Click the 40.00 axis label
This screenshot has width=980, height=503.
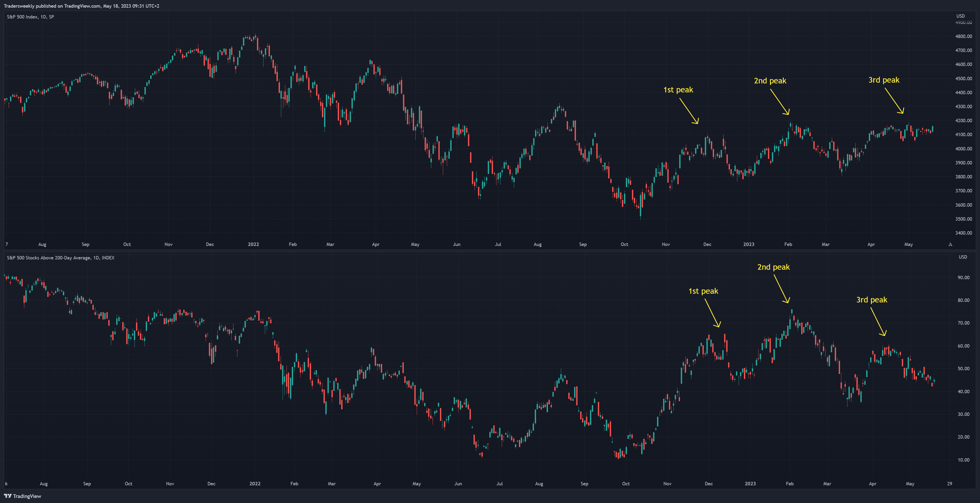[x=964, y=392]
